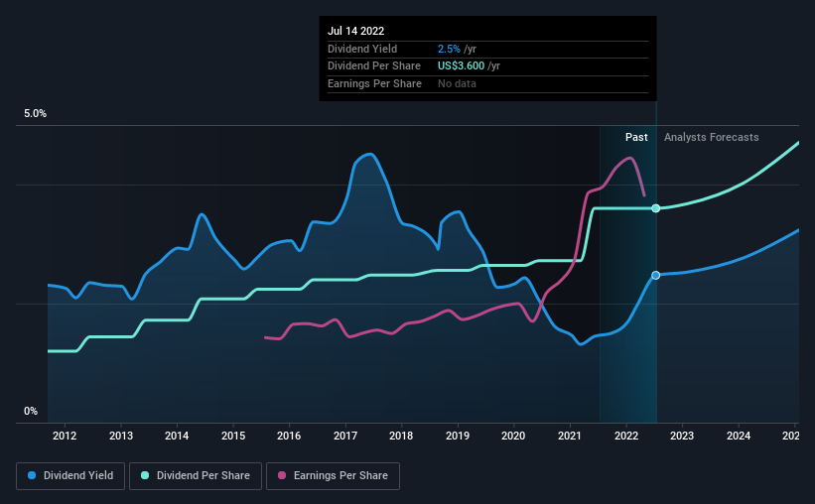Click the teal Dividend Per Share legend dot
The image size is (815, 504).
click(x=145, y=475)
